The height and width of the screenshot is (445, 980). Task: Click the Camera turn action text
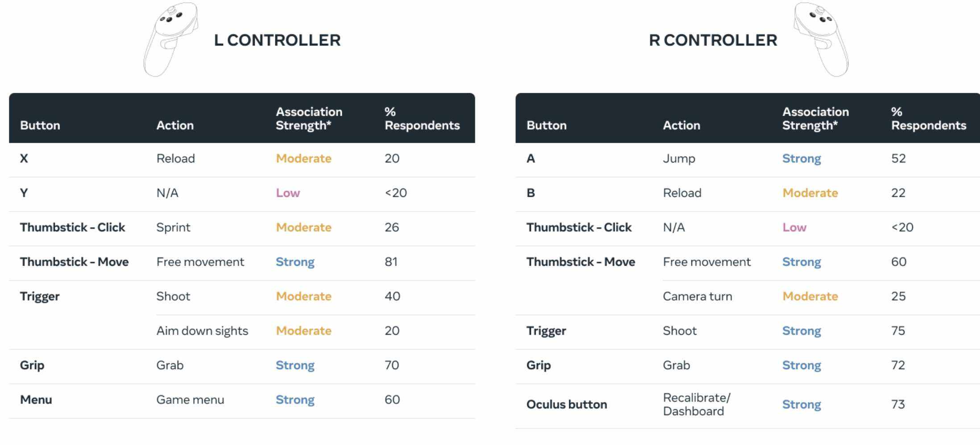pyautogui.click(x=697, y=296)
